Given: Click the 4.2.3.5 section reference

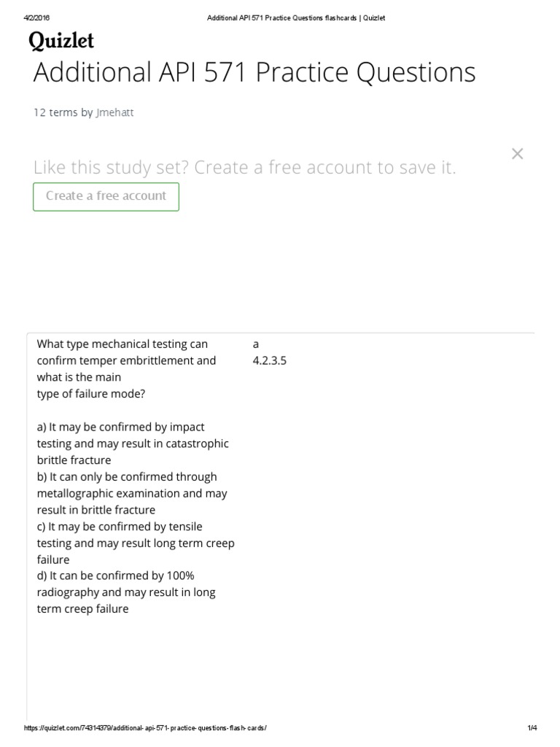Looking at the screenshot, I should 269,360.
